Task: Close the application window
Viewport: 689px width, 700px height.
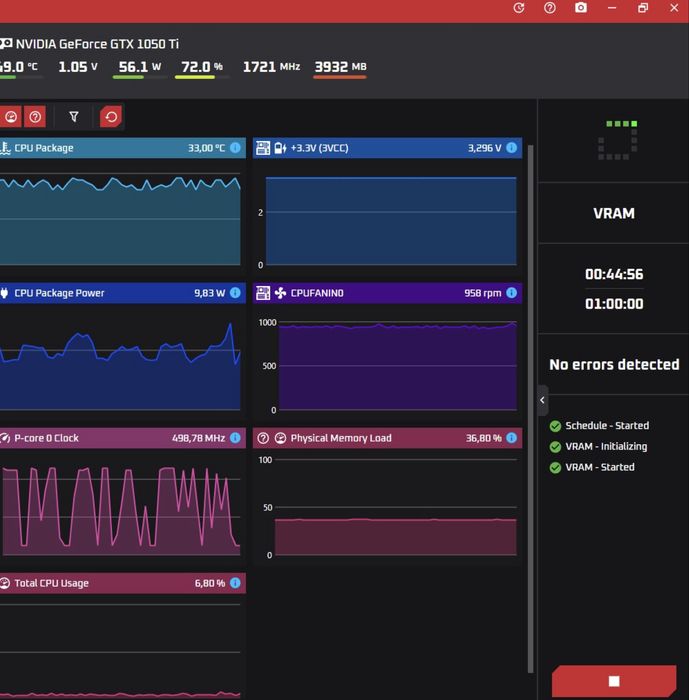Action: pos(674,8)
